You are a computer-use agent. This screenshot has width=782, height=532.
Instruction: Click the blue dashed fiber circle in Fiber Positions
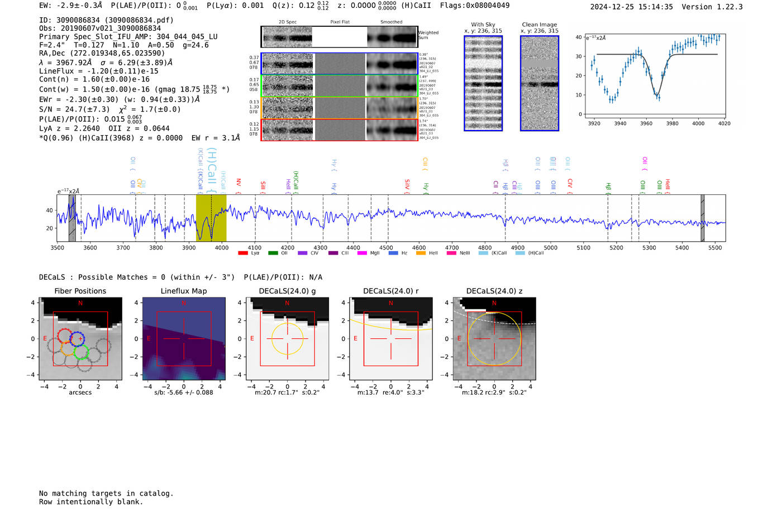(78, 338)
